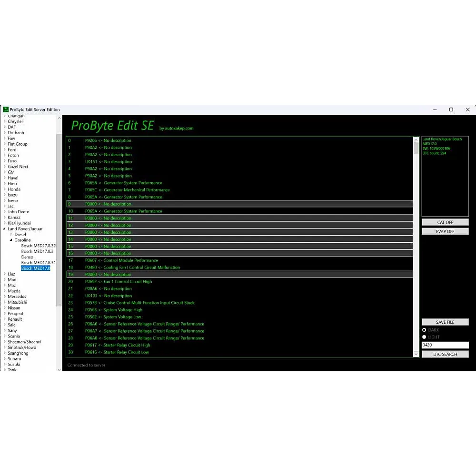Focus the DTC code input containing 0420
Screen dimensions: 476x476
coord(445,345)
